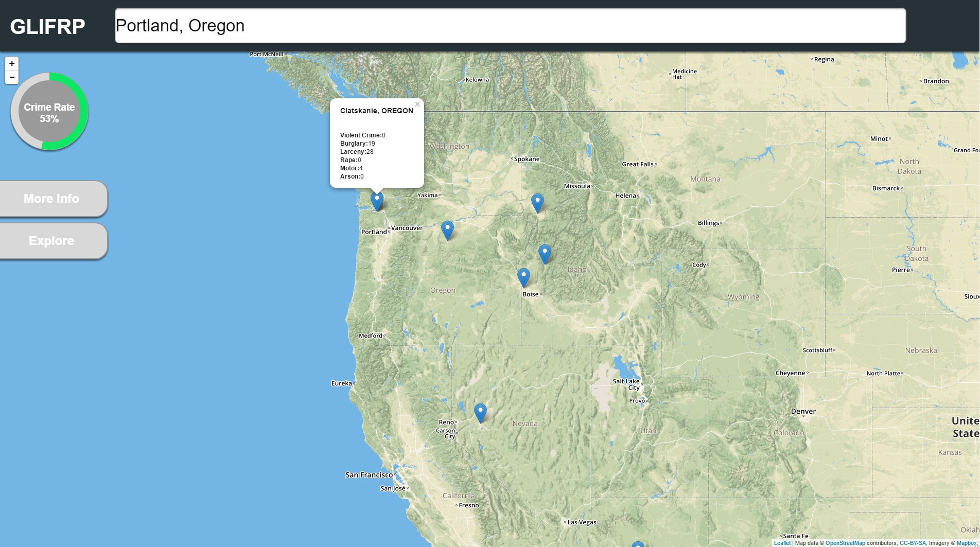Viewport: 980px width, 547px height.
Task: Open the Leaflet attribution link
Action: [782, 543]
